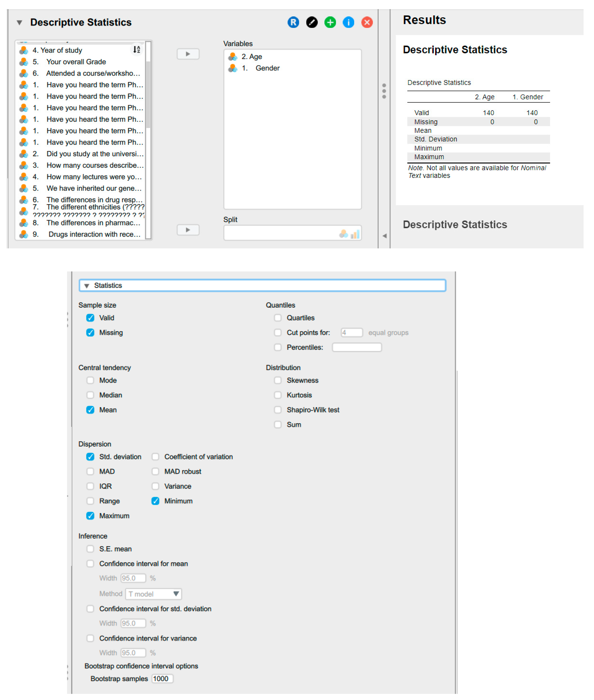
Task: Click the three-dot panel resize handle
Action: pyautogui.click(x=384, y=91)
